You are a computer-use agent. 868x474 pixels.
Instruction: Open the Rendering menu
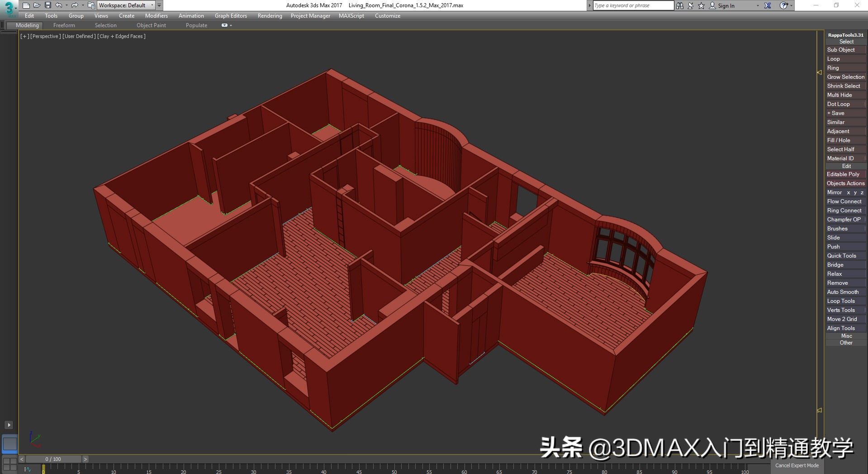(270, 16)
